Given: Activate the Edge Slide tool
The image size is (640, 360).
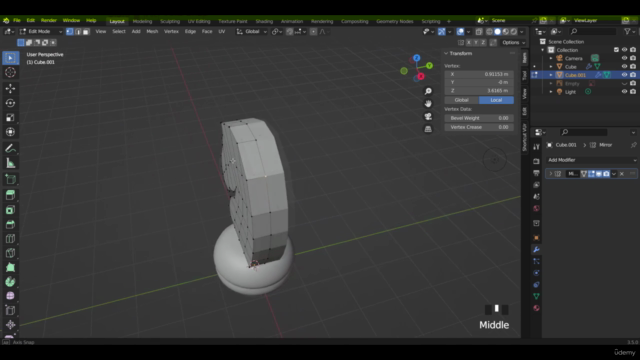Looking at the screenshot, I should pos(10,310).
